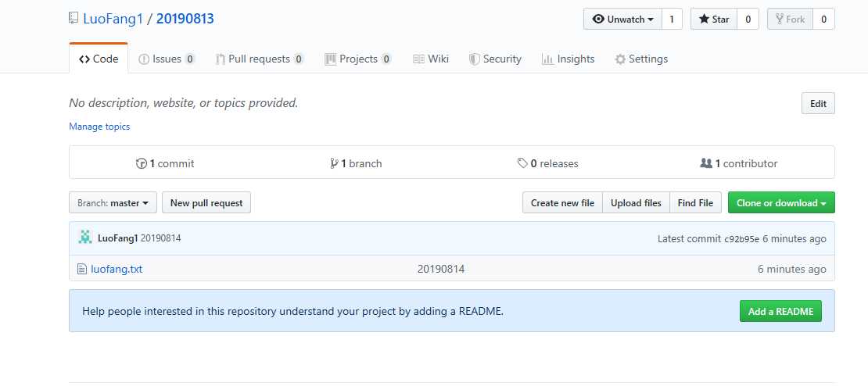Go to the Settings tab
The width and height of the screenshot is (868, 386).
click(641, 59)
